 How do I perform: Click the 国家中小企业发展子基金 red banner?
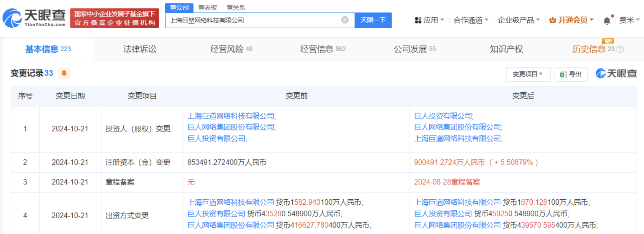pos(114,18)
